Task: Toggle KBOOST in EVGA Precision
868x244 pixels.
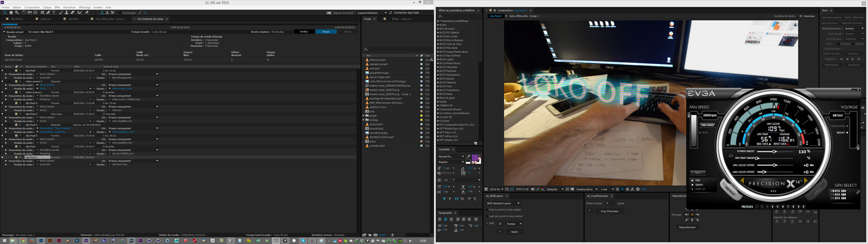Action: click(843, 132)
